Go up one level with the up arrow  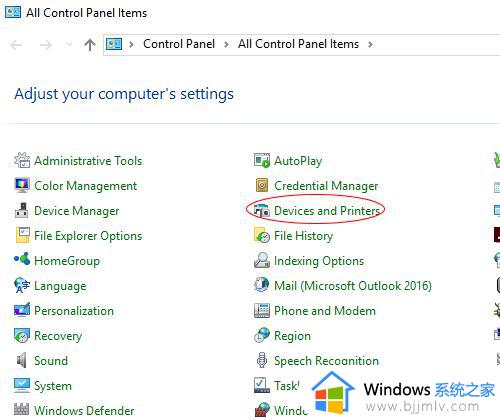pyautogui.click(x=90, y=44)
